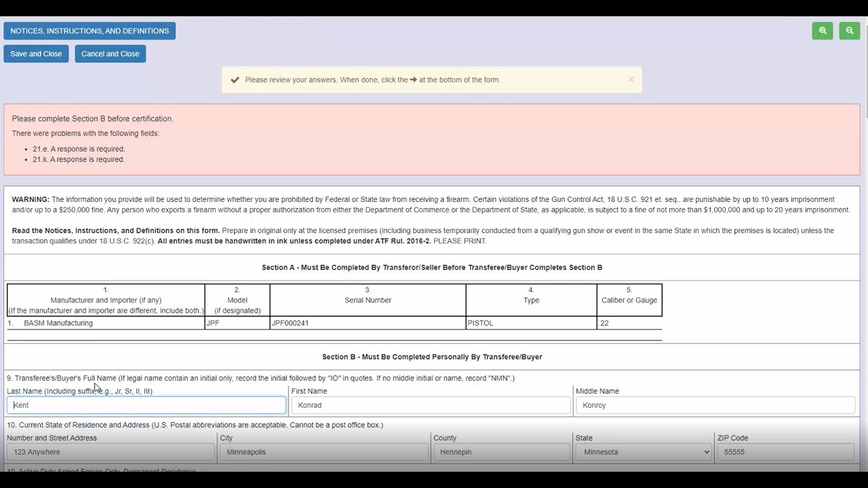Click the ZIP Code field 55555

coord(785,452)
